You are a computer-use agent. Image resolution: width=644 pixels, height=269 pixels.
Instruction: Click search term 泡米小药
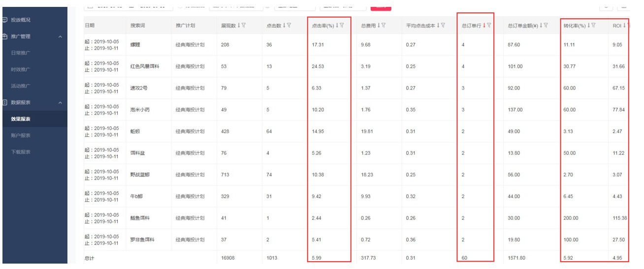point(140,110)
